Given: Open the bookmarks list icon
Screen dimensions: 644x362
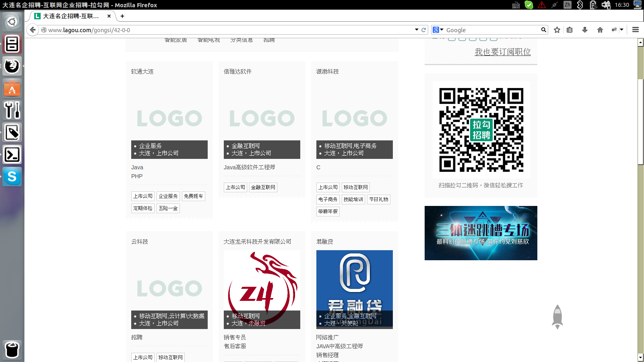Looking at the screenshot, I should (570, 30).
